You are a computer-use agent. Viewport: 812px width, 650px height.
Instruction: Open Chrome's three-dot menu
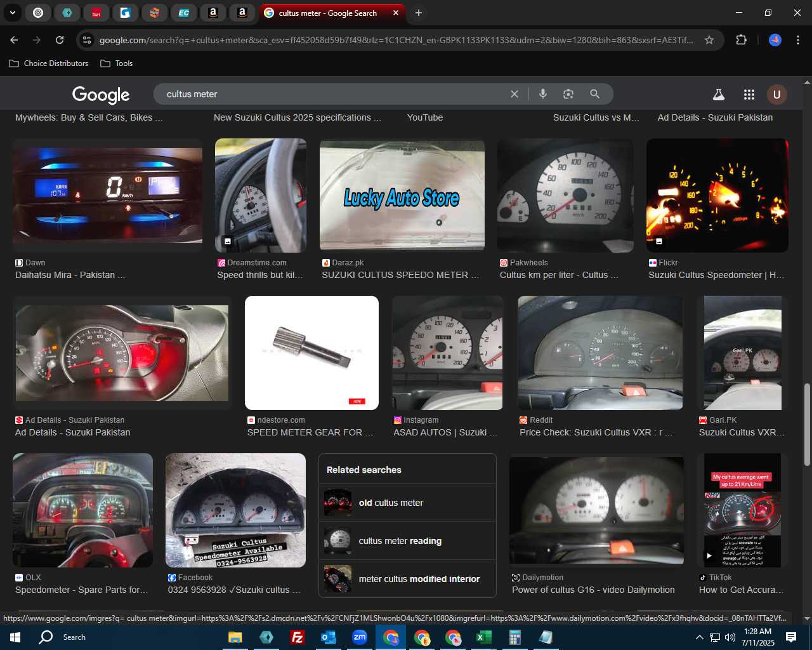tap(798, 40)
